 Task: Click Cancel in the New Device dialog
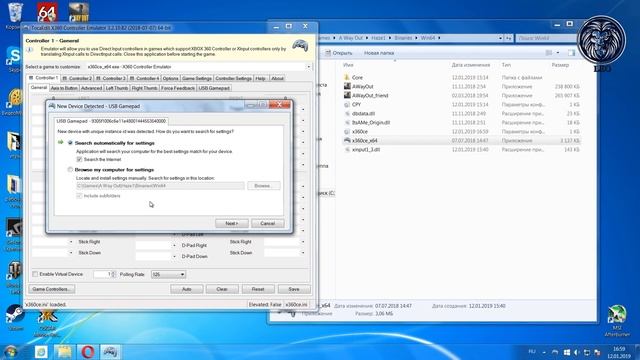tap(268, 223)
